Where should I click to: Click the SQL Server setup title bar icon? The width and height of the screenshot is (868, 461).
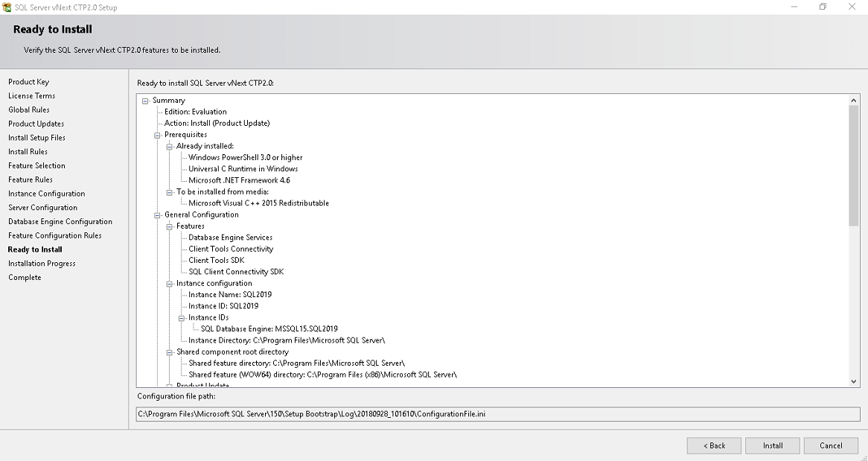pos(7,7)
